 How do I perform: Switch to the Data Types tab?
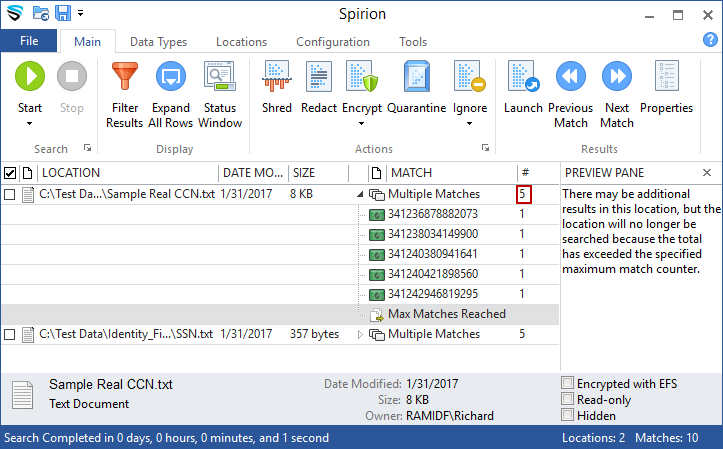pos(158,42)
